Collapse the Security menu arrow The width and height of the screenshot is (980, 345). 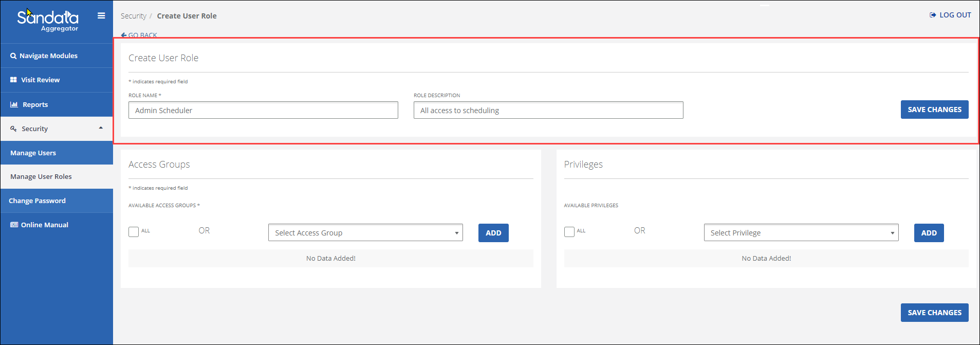[101, 128]
